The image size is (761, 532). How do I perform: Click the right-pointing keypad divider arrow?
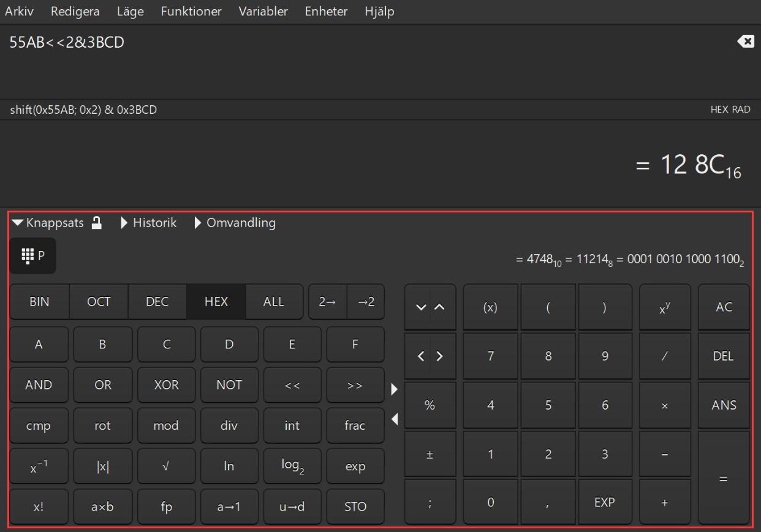click(394, 388)
